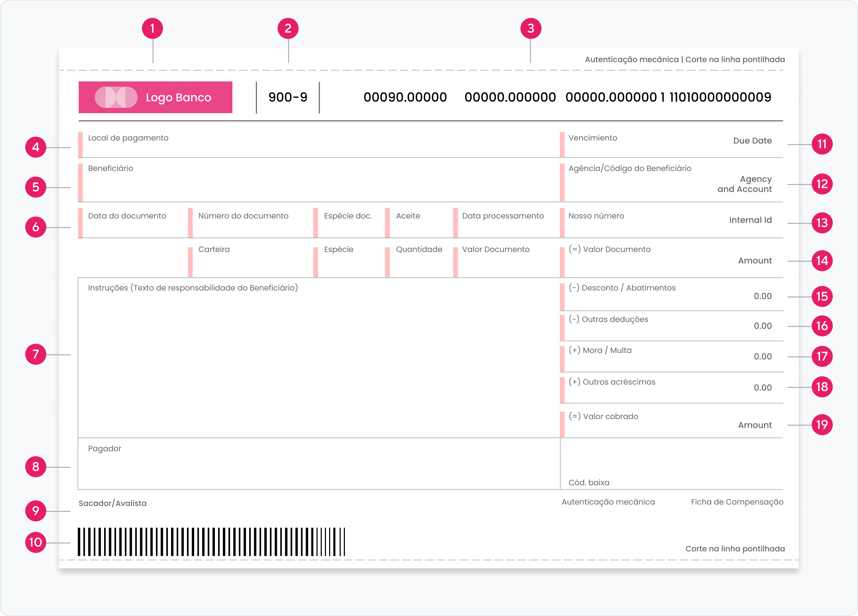Click the pink Logo Banco banner
Viewport: 858px width, 616px height.
point(156,97)
